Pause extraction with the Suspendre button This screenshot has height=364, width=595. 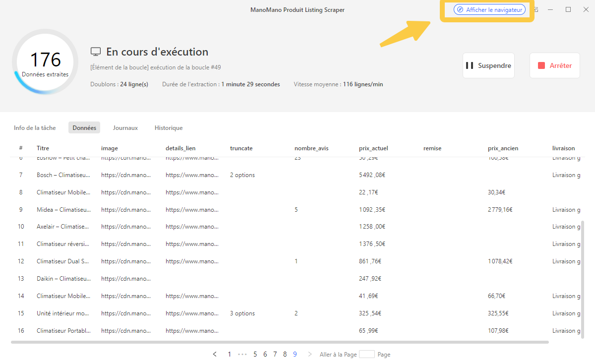(488, 65)
